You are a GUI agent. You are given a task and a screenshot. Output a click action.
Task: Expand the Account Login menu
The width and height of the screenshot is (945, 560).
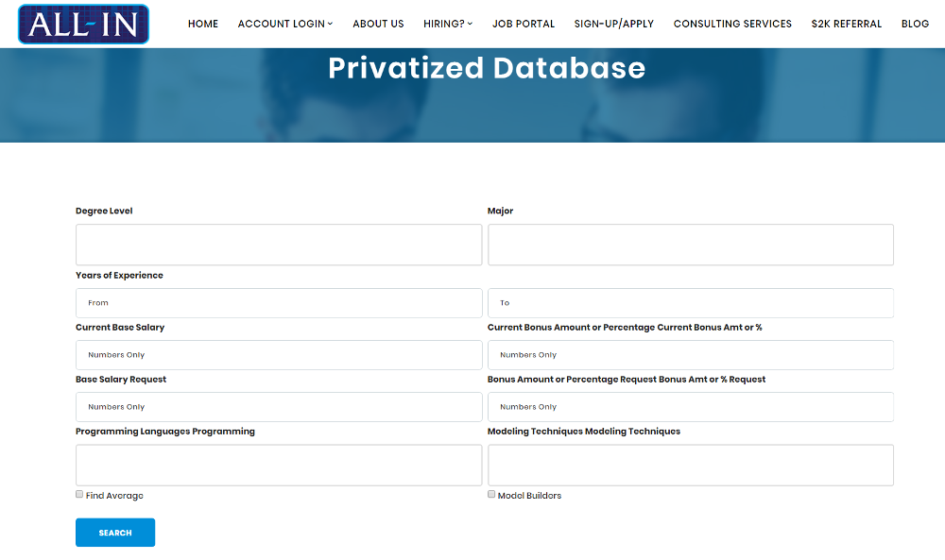tap(285, 24)
